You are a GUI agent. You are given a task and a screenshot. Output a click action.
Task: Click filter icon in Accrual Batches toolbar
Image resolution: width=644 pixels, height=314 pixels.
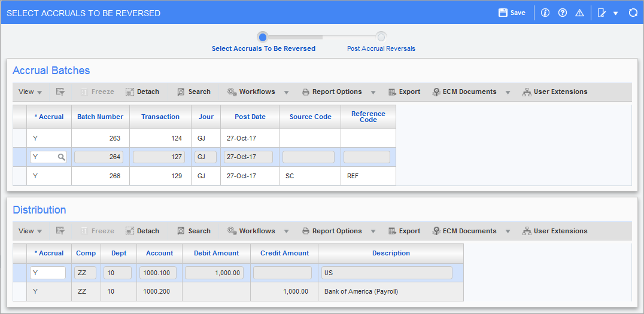(60, 92)
